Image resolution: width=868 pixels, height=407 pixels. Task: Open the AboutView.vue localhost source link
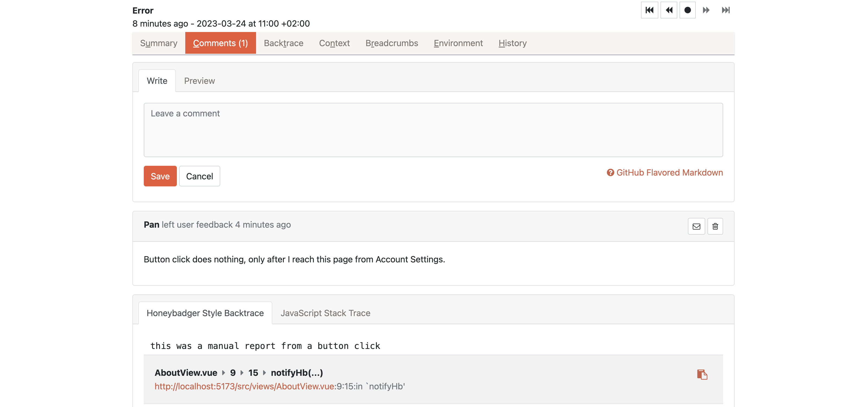point(245,386)
